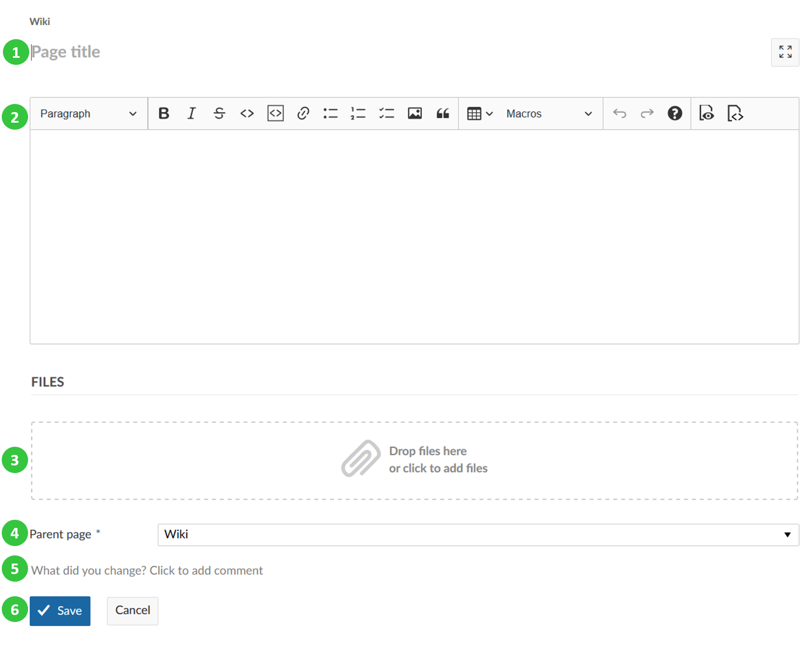Insert a code block
812x657 pixels.
pyautogui.click(x=275, y=113)
